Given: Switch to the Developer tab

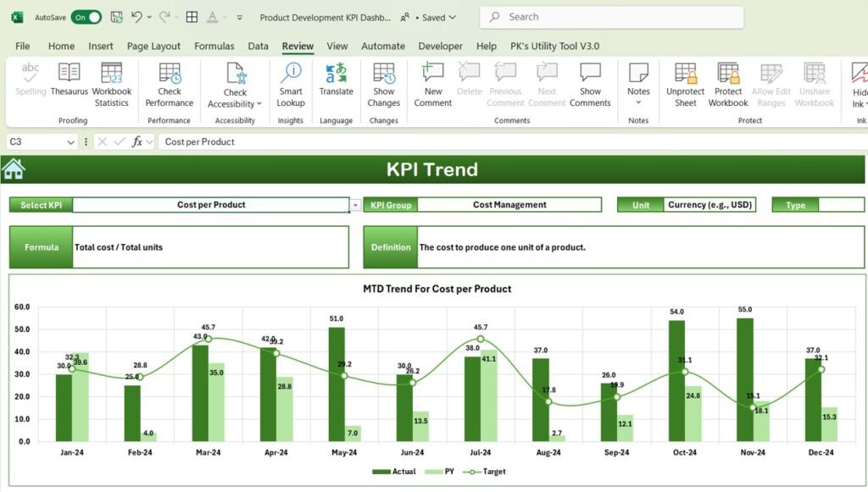Looking at the screenshot, I should 440,46.
